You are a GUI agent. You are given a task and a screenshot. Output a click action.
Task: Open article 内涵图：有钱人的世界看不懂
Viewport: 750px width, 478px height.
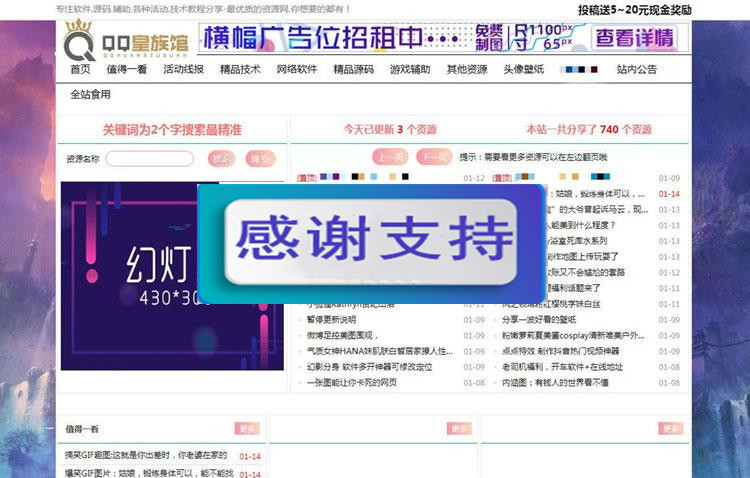(555, 383)
